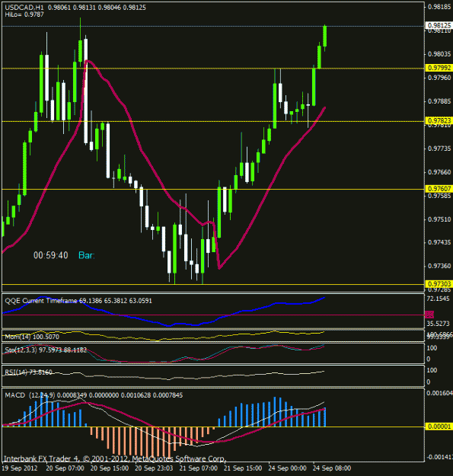
Task: Click the MACD scale value 0.001604
Action: click(x=439, y=393)
